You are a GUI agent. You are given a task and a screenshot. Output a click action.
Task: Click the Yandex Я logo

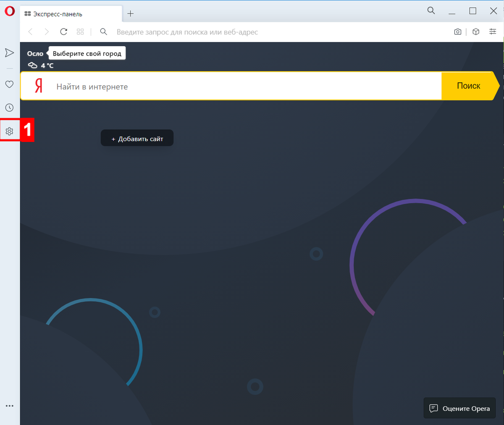39,86
